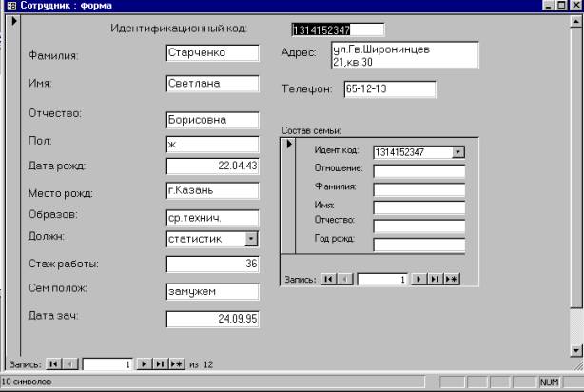The image size is (584, 392).
Task: Click the Имя field with Светлана
Action: 213,84
